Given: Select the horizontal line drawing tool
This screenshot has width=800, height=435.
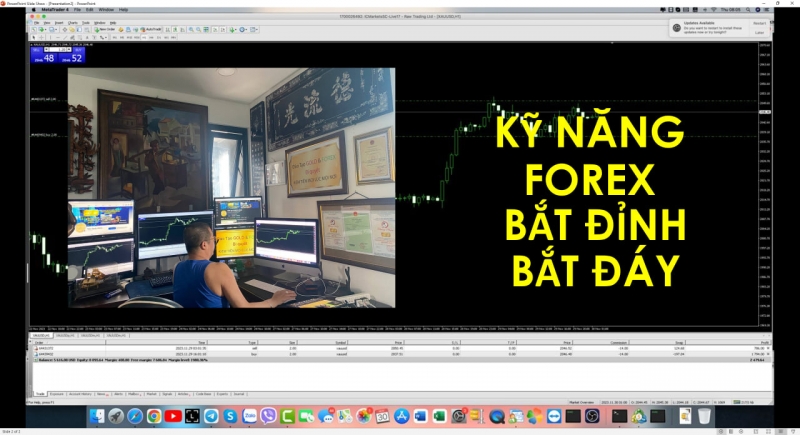Looking at the screenshot, I should tap(58, 38).
